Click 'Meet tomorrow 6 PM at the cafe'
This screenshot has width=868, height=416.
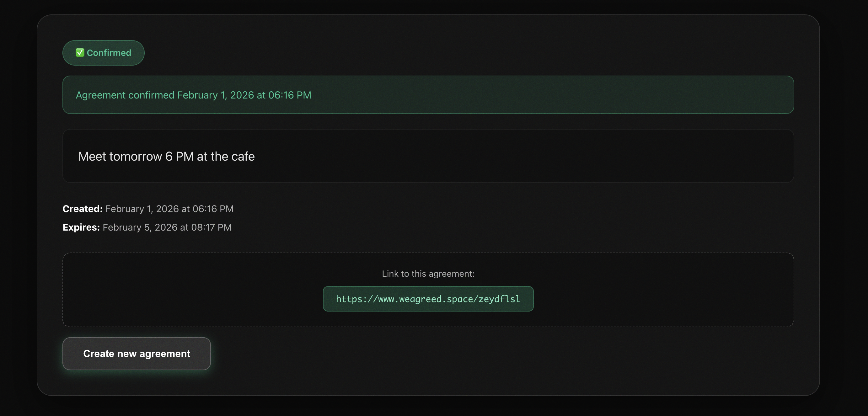pos(166,156)
